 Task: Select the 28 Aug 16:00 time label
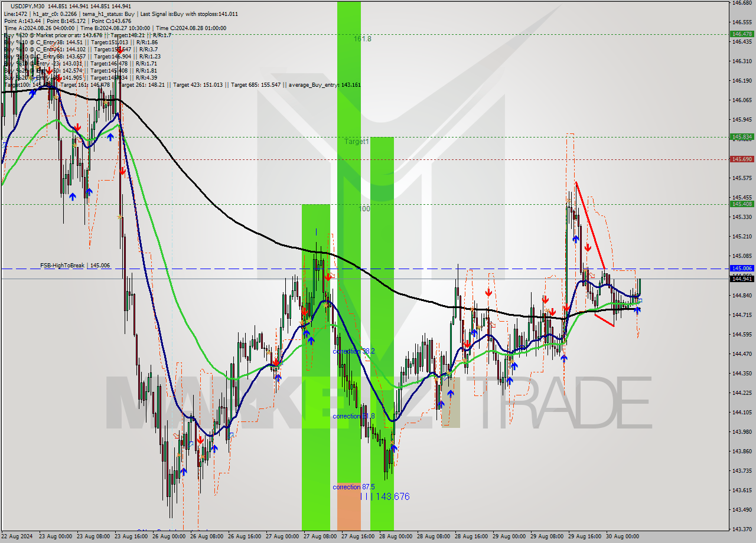pos(471,537)
